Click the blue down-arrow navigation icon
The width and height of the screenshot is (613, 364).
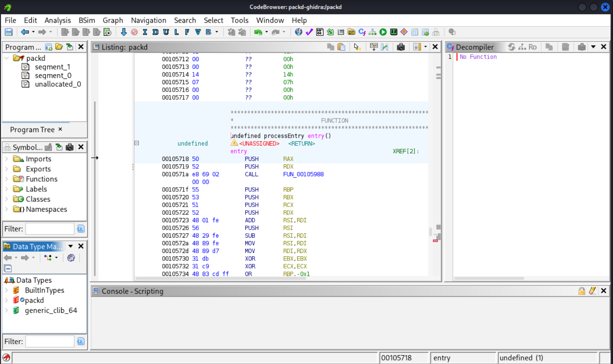[123, 32]
